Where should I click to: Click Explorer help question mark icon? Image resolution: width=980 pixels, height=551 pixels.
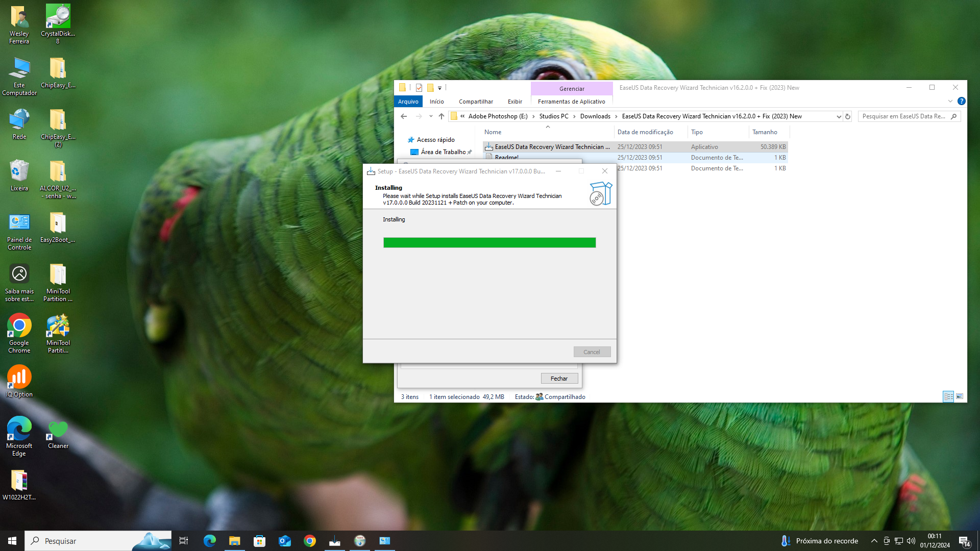(x=961, y=101)
